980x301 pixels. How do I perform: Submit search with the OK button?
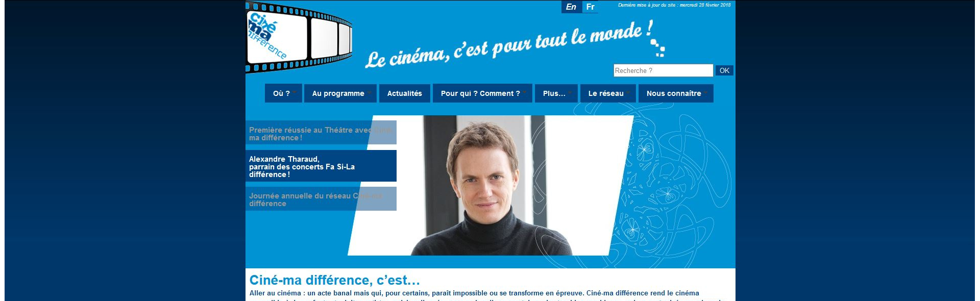724,70
